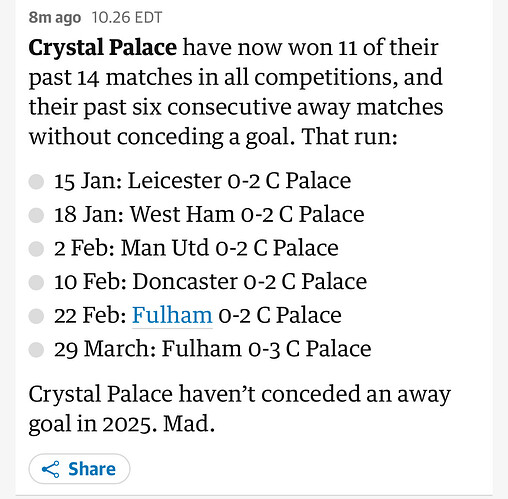The image size is (508, 499).
Task: Click the Share button label
Action: point(92,469)
